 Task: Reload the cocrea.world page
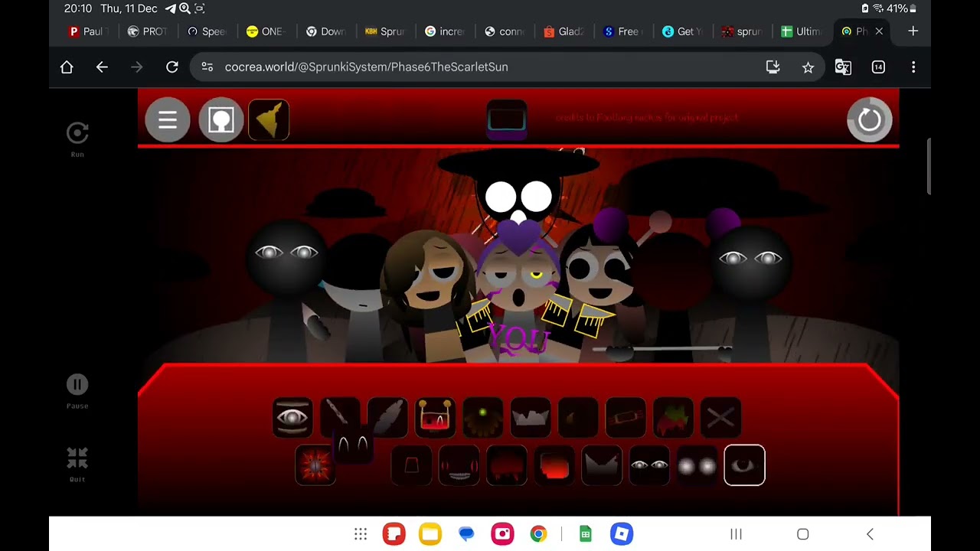point(172,67)
